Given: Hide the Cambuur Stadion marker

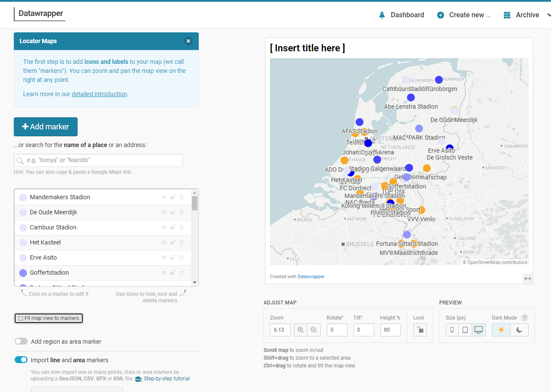Looking at the screenshot, I should 164,227.
